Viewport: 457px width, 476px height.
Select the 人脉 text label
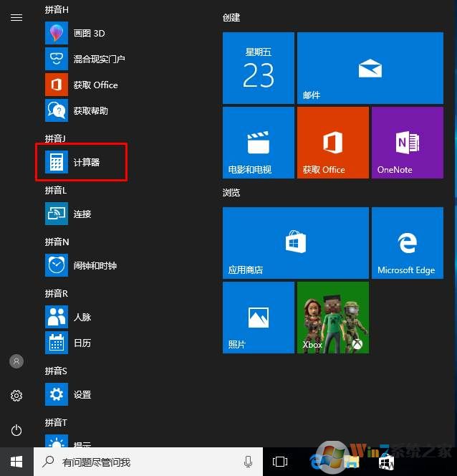click(x=82, y=318)
